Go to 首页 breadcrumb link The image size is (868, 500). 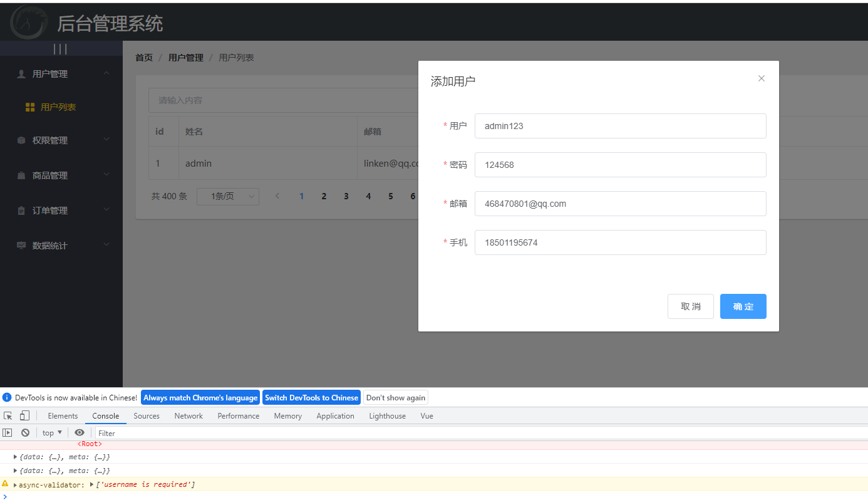coord(144,58)
